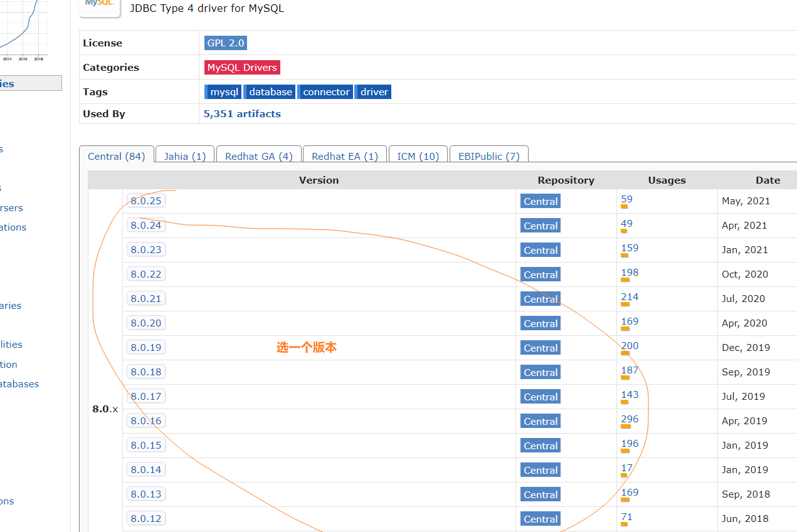
Task: Click Central badge in 8.0.17 row
Action: pyautogui.click(x=541, y=397)
